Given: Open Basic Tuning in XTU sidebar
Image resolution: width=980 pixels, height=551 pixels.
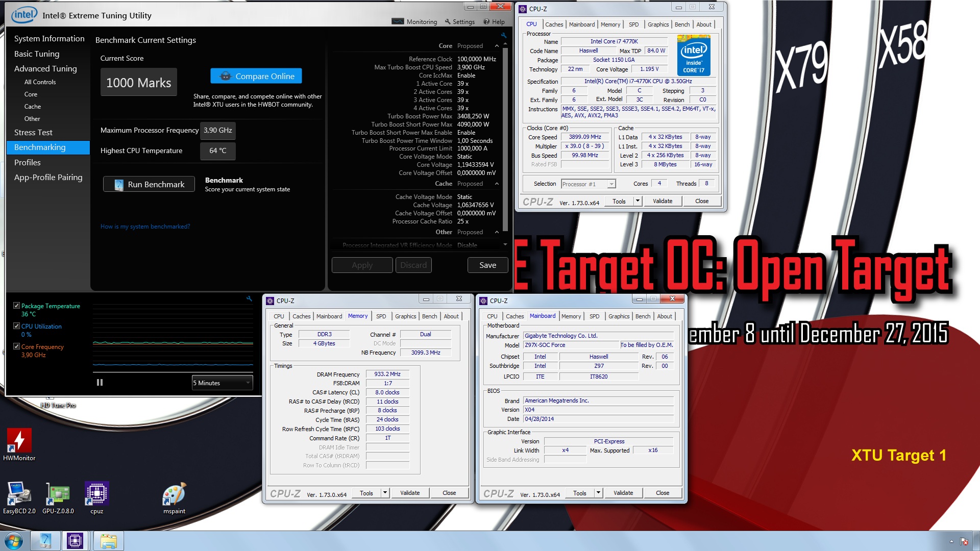Looking at the screenshot, I should click(x=37, y=54).
